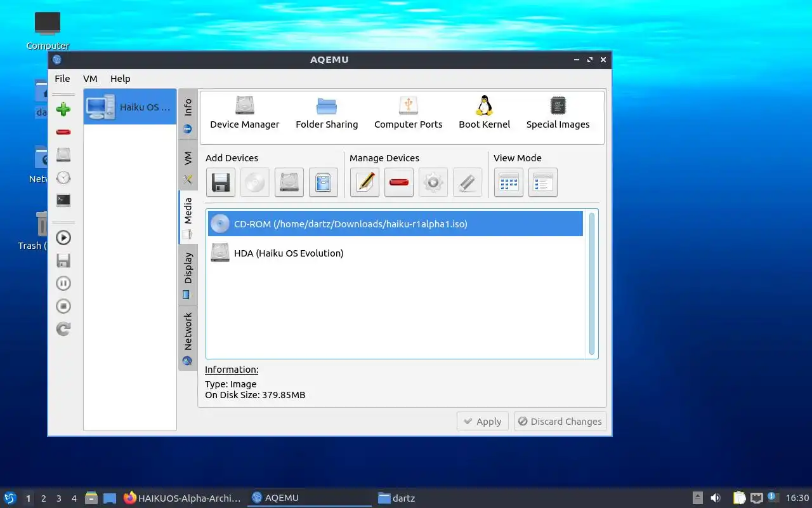Start the virtual machine with play button
812x508 pixels.
[x=63, y=237]
